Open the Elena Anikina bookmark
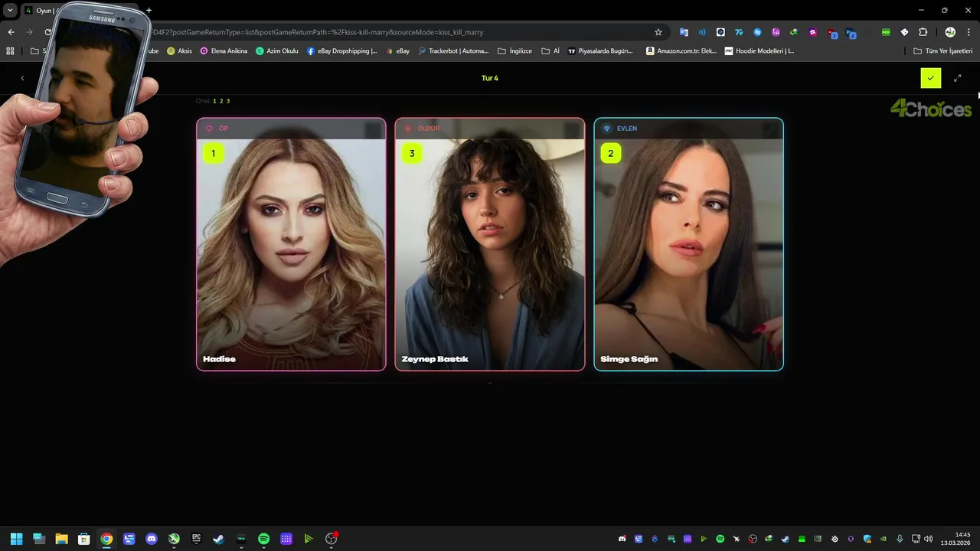 (224, 51)
